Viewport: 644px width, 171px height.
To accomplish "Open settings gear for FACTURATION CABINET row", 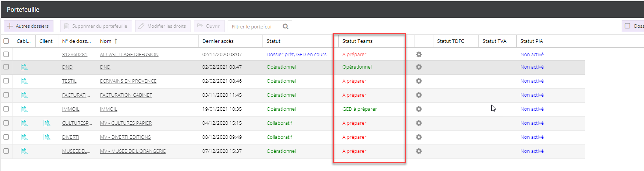I will (x=419, y=95).
